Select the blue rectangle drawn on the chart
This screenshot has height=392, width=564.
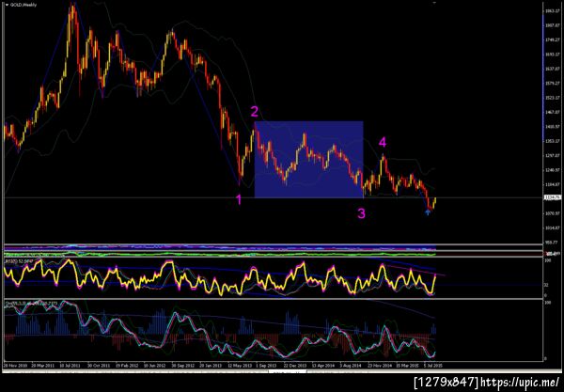(309, 159)
